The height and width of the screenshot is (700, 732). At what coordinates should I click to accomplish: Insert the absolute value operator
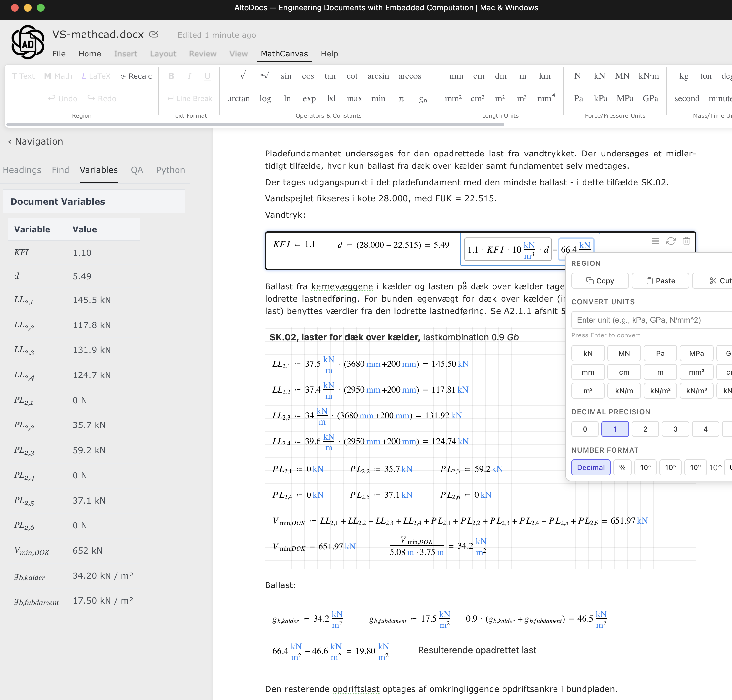coord(331,98)
